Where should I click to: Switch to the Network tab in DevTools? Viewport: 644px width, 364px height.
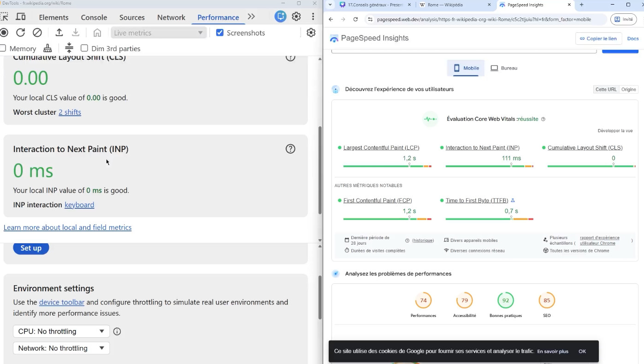171,18
